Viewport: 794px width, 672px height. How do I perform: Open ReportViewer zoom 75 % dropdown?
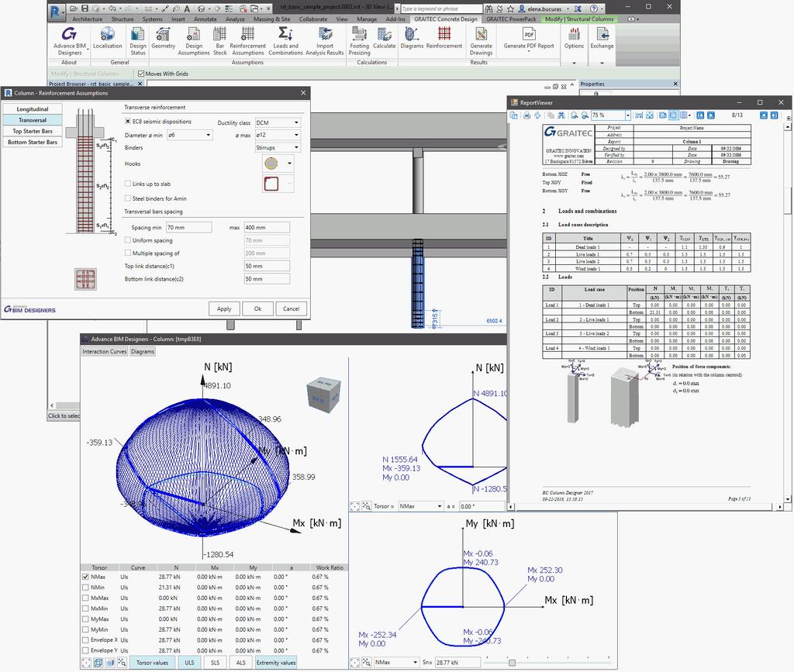628,115
